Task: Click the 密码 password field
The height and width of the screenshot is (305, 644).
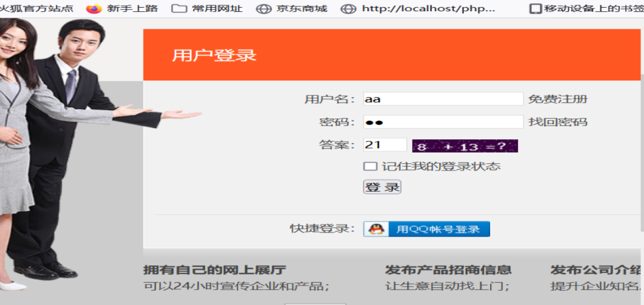Action: pos(443,122)
